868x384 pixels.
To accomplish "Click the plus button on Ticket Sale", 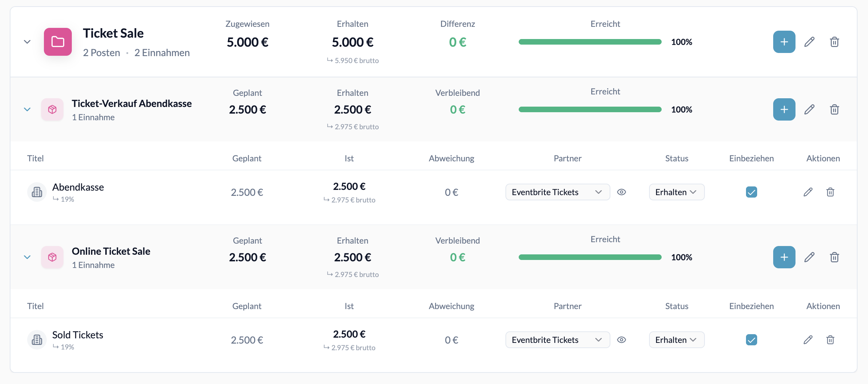I will [784, 41].
